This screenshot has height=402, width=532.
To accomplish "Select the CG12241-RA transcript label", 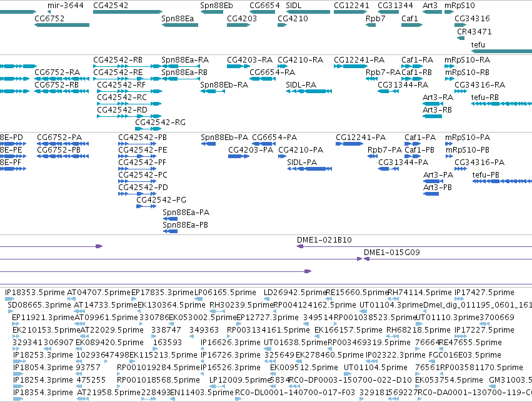I will 359,60.
